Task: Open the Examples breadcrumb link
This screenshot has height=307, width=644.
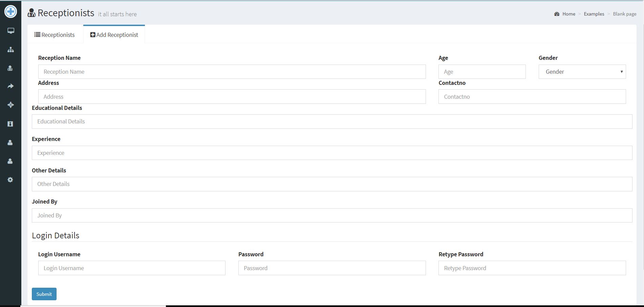Action: [x=594, y=14]
